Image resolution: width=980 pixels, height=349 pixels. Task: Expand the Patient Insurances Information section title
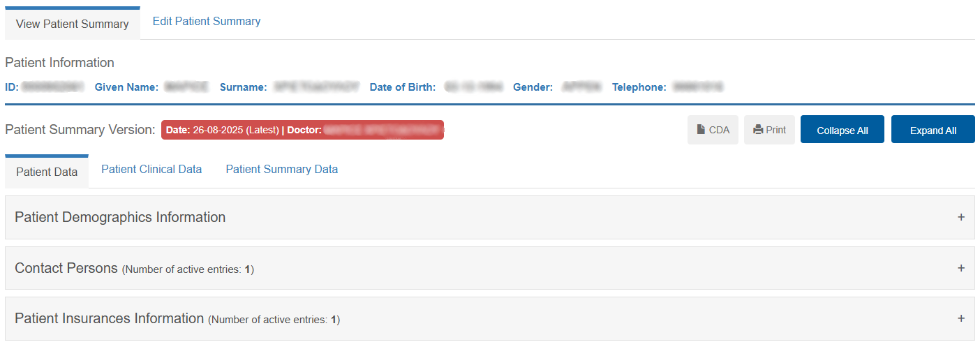tap(109, 318)
